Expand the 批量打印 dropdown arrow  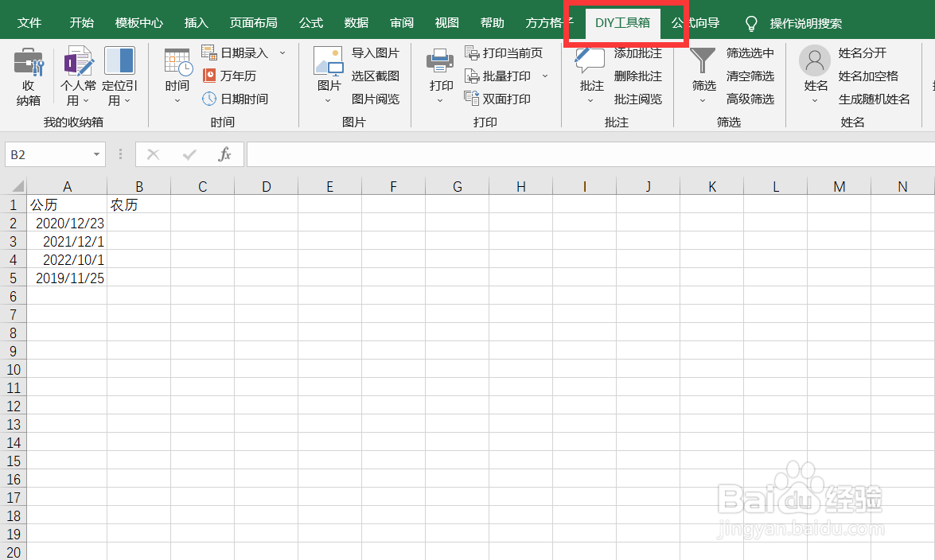[545, 76]
